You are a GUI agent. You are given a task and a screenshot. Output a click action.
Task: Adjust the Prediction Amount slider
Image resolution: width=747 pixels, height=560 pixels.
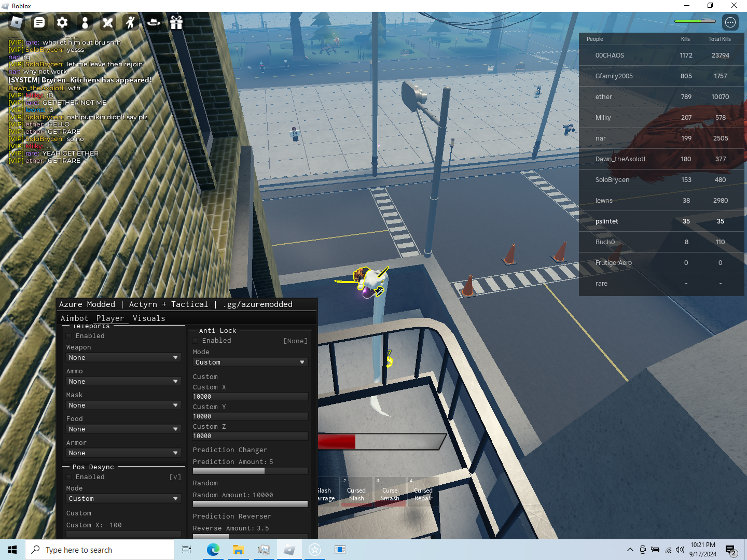(x=250, y=471)
